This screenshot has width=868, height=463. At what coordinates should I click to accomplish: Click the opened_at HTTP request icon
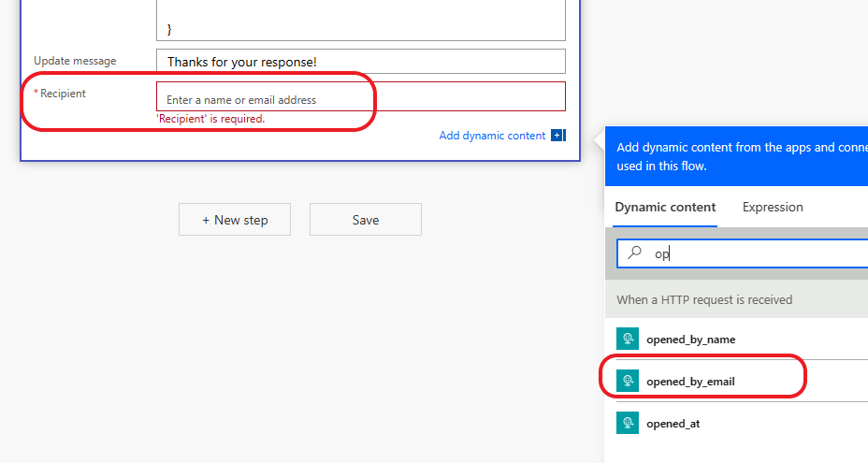click(628, 423)
